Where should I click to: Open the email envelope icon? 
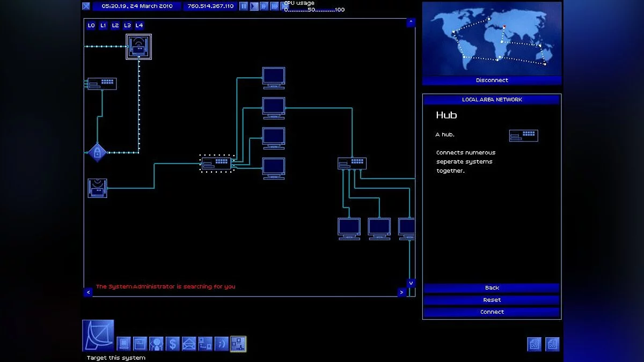tap(189, 344)
